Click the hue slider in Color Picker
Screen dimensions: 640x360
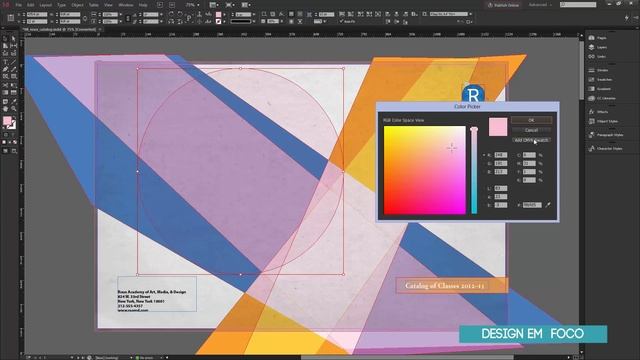pyautogui.click(x=474, y=170)
